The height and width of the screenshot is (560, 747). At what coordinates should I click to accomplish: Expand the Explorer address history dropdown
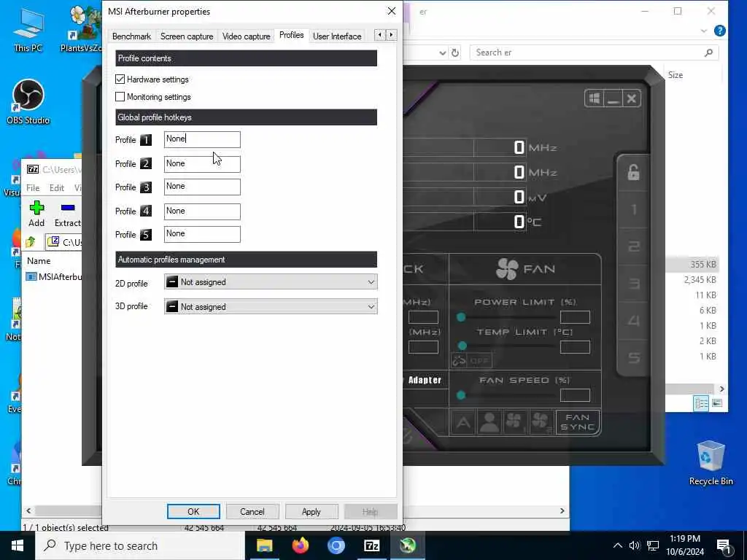pos(443,52)
